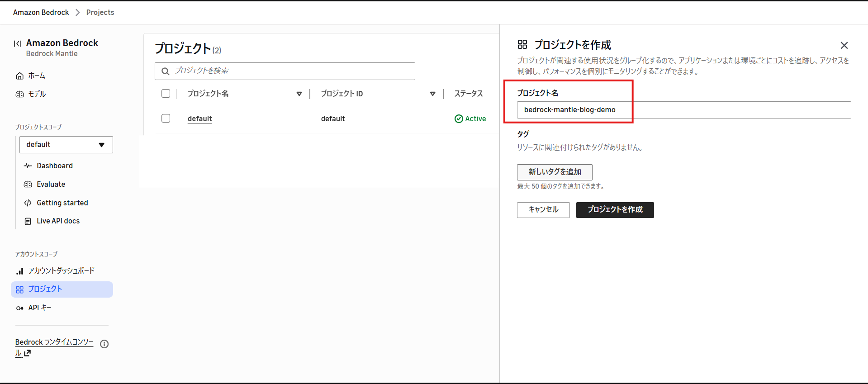
Task: Click the black プロジェクトを作成 button
Action: [x=615, y=210]
